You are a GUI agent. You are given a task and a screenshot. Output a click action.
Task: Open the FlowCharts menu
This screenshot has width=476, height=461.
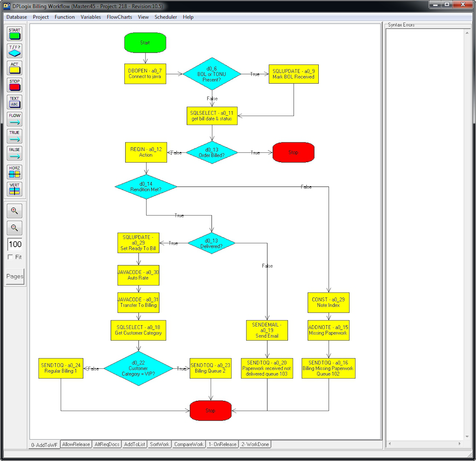point(119,17)
